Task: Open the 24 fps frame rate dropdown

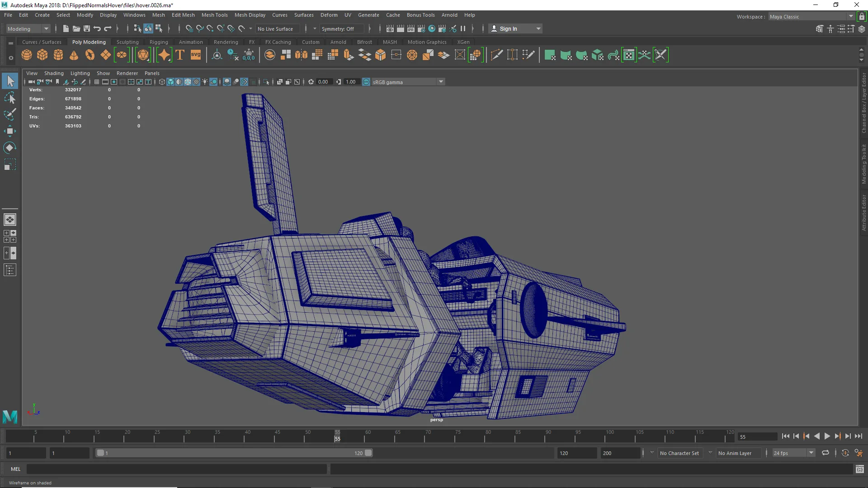Action: [x=793, y=453]
